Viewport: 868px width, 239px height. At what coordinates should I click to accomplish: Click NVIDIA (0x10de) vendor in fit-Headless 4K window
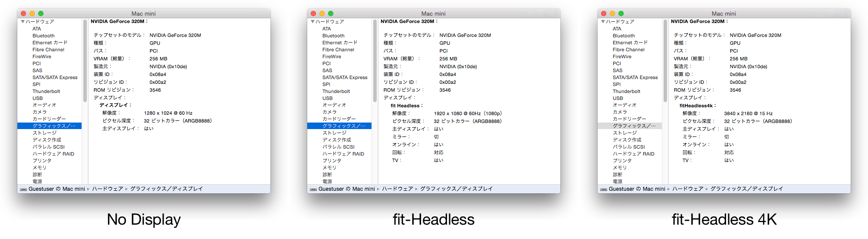[x=749, y=66]
